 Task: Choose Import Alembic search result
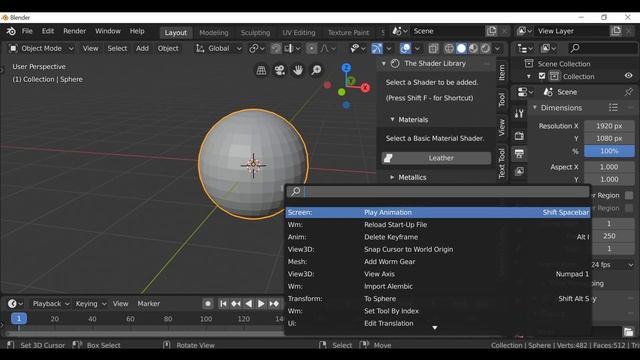pos(438,287)
